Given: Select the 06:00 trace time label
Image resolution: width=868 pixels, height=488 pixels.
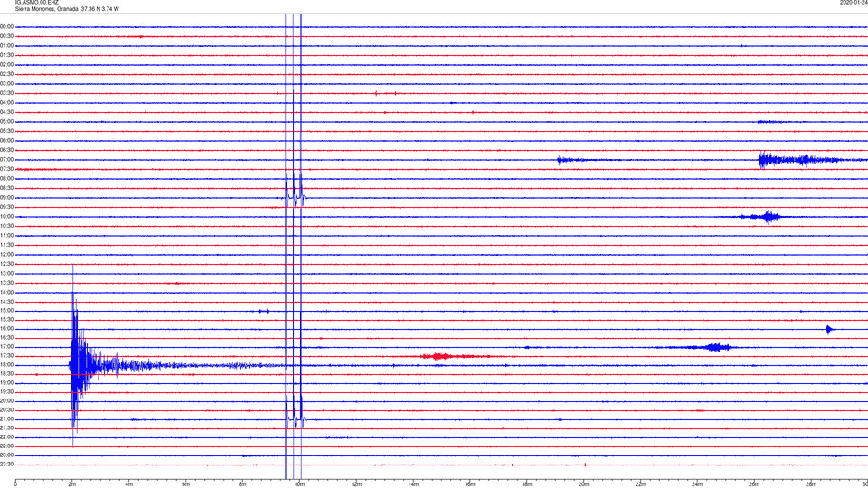Looking at the screenshot, I should [7, 141].
